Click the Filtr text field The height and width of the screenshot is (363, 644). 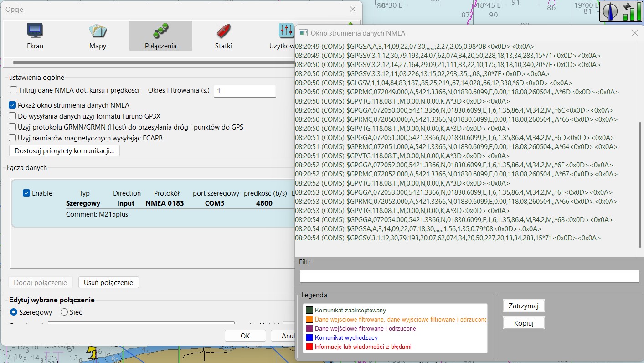coord(469,276)
